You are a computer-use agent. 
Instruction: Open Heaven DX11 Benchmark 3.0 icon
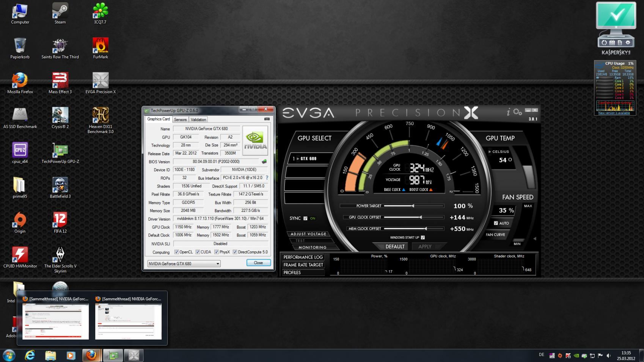(x=101, y=120)
